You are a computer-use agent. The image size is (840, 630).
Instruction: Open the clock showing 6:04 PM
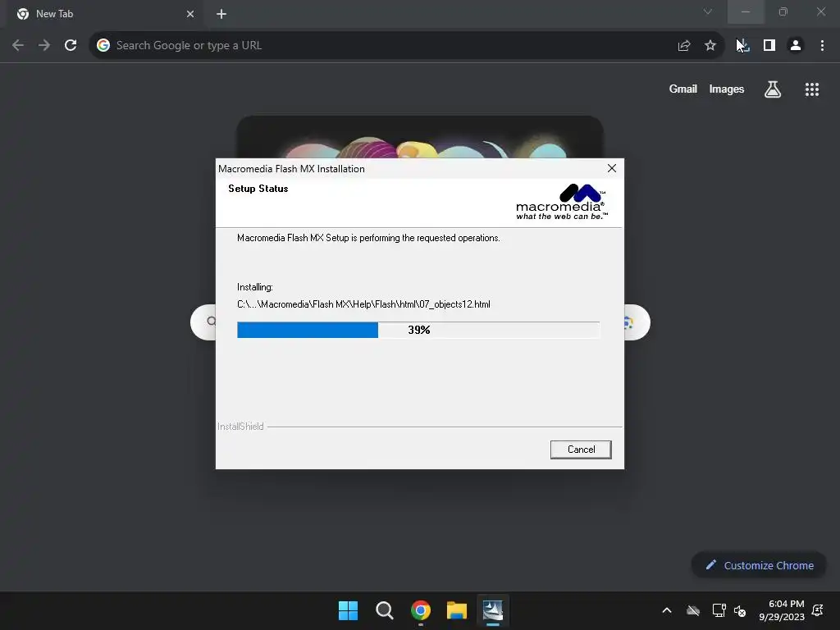click(x=782, y=610)
